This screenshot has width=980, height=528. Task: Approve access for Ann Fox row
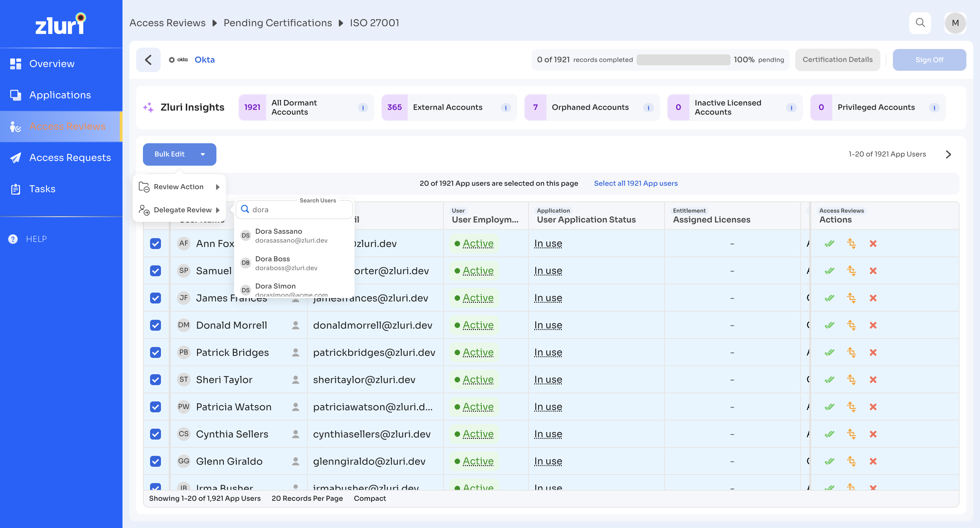click(x=829, y=244)
